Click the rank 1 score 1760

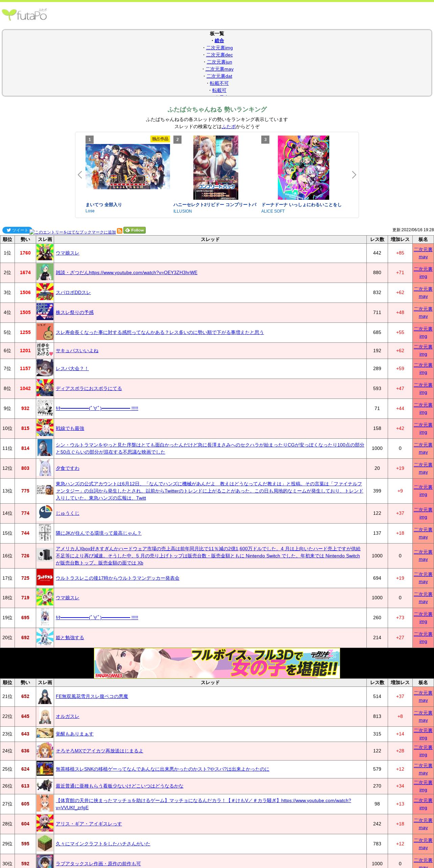pyautogui.click(x=25, y=253)
